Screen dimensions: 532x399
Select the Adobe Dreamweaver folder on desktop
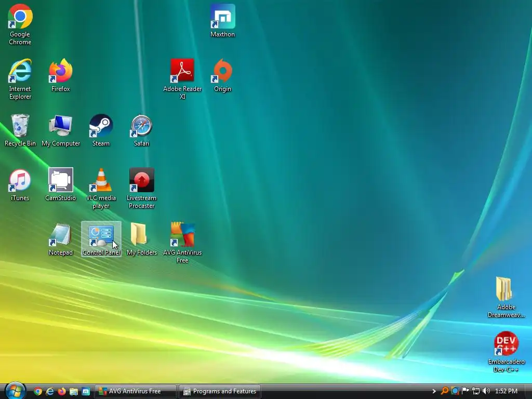[x=506, y=298]
